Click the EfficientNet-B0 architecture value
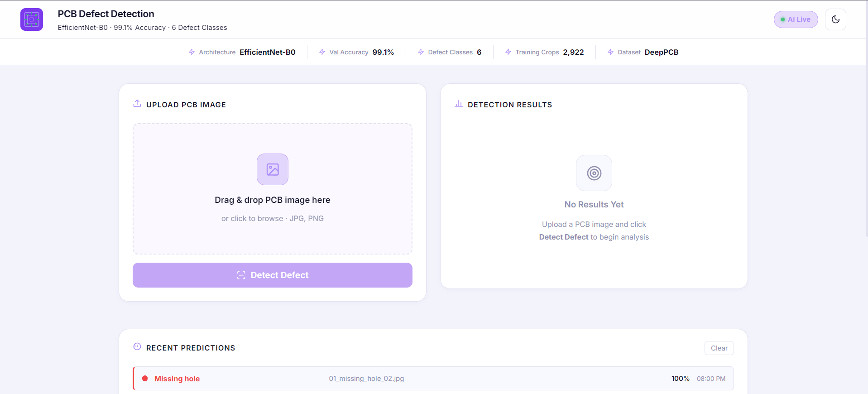The height and width of the screenshot is (394, 868). (x=268, y=52)
